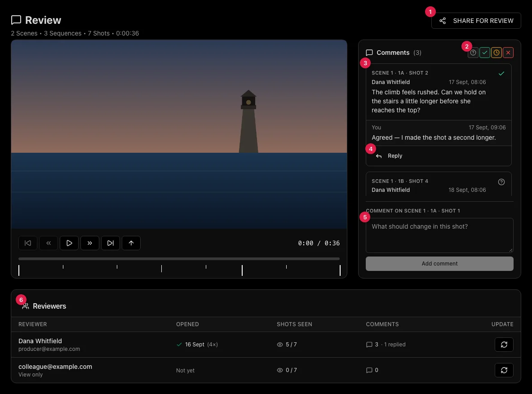Click the '18 Sept, 08:06' comment timestamp
The height and width of the screenshot is (394, 532).
tap(467, 190)
